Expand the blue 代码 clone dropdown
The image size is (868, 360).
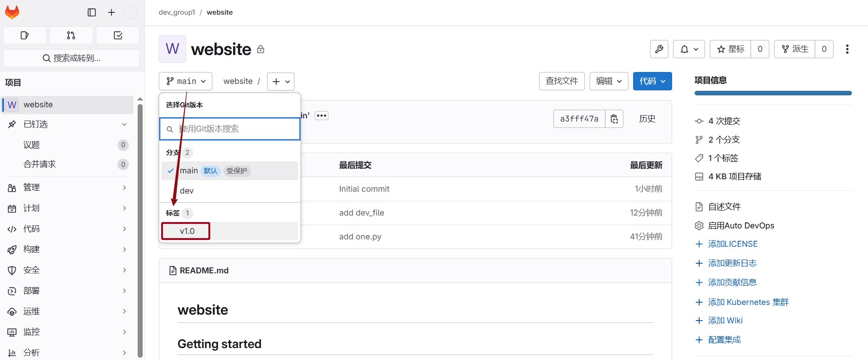pos(652,81)
